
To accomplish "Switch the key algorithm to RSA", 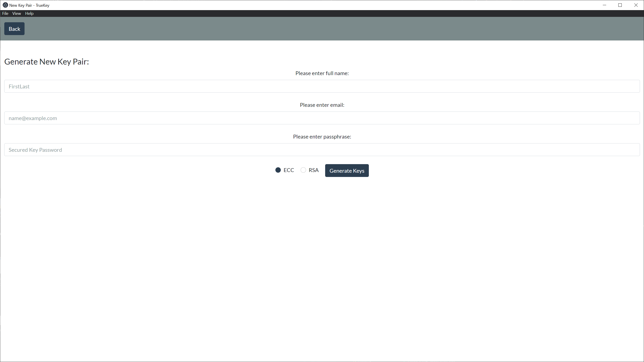I will pos(303,170).
